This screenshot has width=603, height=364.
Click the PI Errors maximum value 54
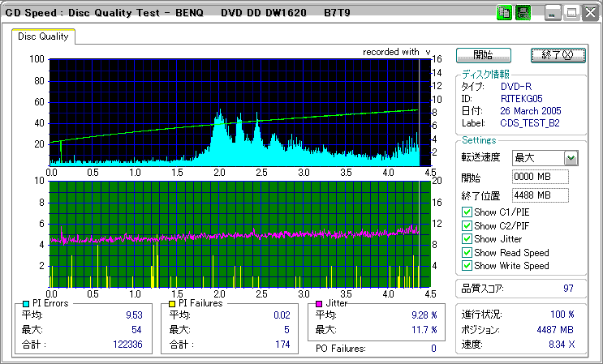pos(136,330)
